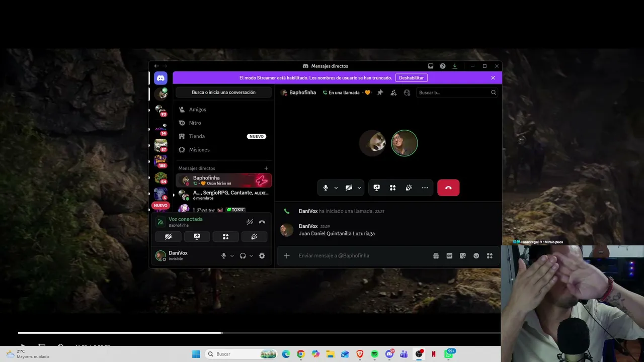Click the green-ringed caller avatar
644x362 pixels.
point(405,143)
